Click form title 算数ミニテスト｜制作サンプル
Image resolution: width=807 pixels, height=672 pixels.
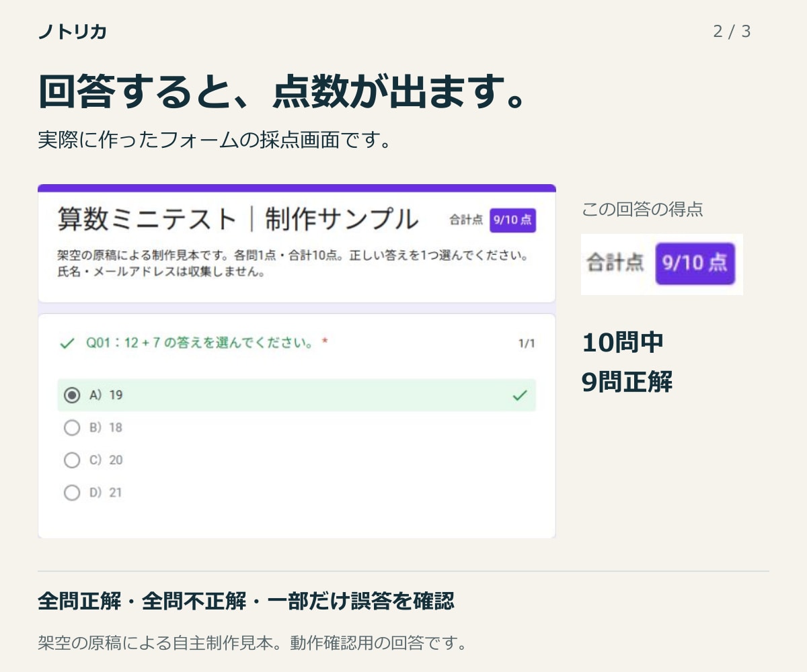point(237,219)
